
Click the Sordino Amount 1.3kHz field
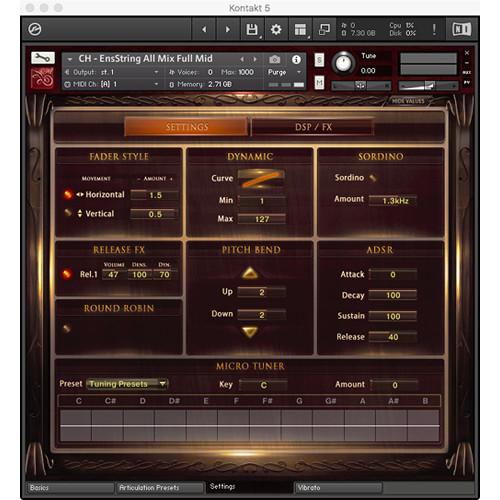click(x=393, y=201)
